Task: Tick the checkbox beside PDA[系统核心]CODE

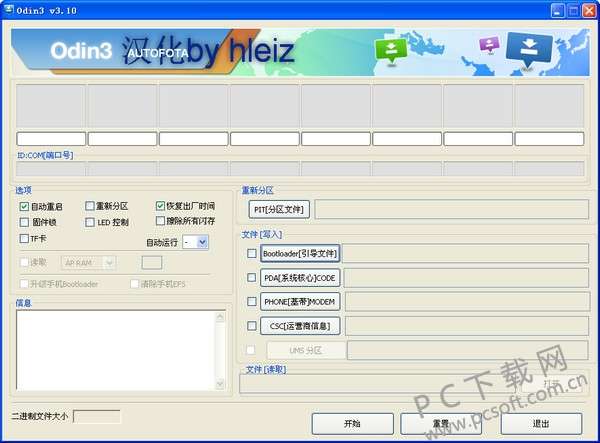Action: pyautogui.click(x=251, y=278)
